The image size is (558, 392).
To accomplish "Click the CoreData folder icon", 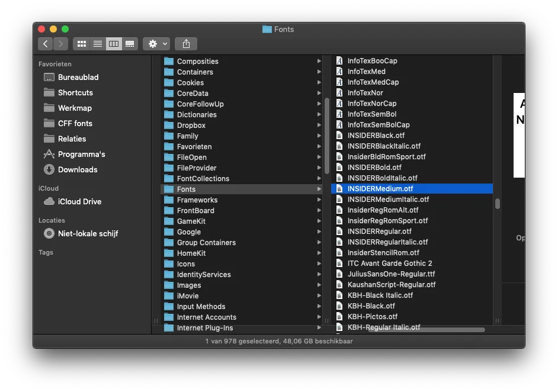I will tap(169, 93).
